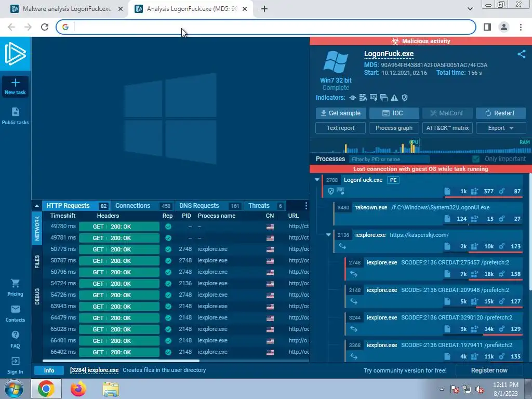This screenshot has width=532, height=399.
Task: Click the process list vertical scrollbar
Action: pos(530,232)
